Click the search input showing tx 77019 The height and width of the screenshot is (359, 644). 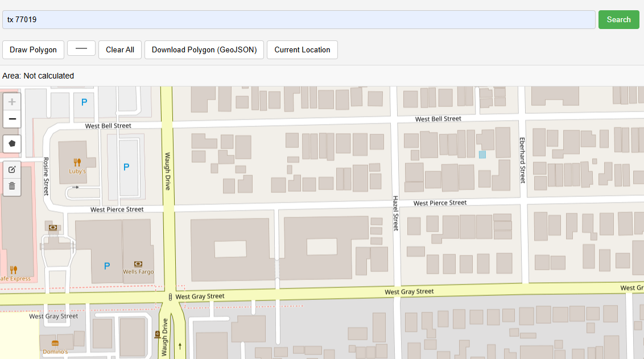pos(298,19)
